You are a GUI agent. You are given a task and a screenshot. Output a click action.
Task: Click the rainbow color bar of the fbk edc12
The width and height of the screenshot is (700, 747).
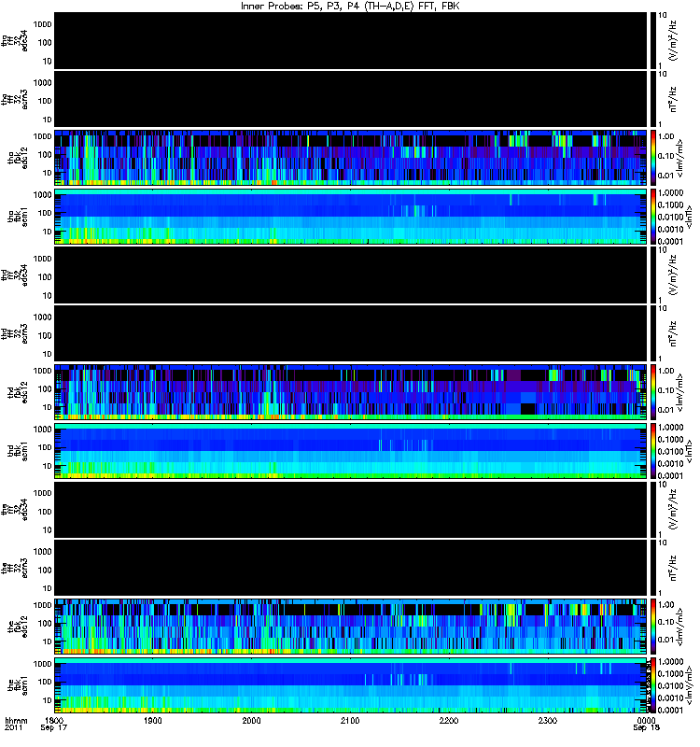(652, 627)
